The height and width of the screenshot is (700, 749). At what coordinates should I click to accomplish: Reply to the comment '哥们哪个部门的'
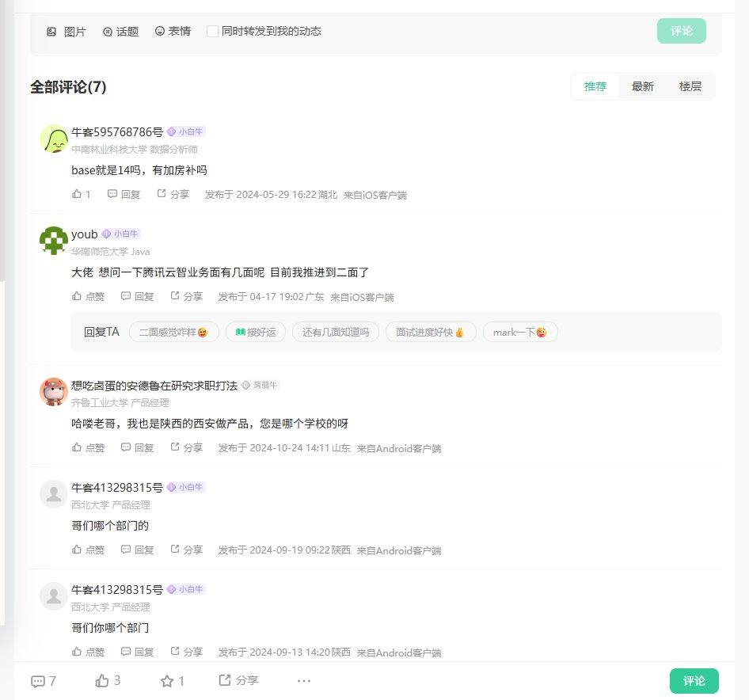[137, 550]
